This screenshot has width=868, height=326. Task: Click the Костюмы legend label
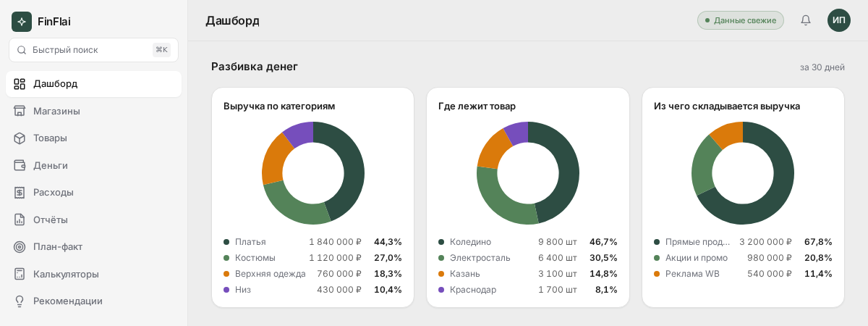pyautogui.click(x=255, y=258)
